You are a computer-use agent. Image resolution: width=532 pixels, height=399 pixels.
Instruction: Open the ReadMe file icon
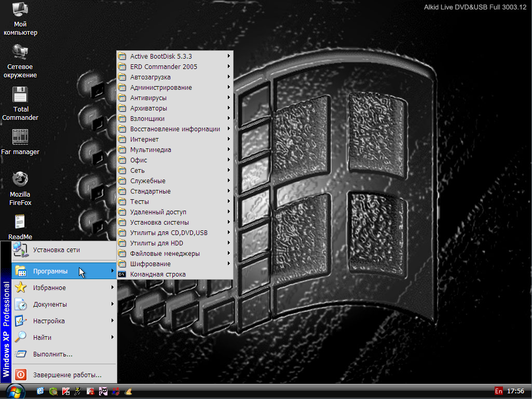click(x=20, y=222)
